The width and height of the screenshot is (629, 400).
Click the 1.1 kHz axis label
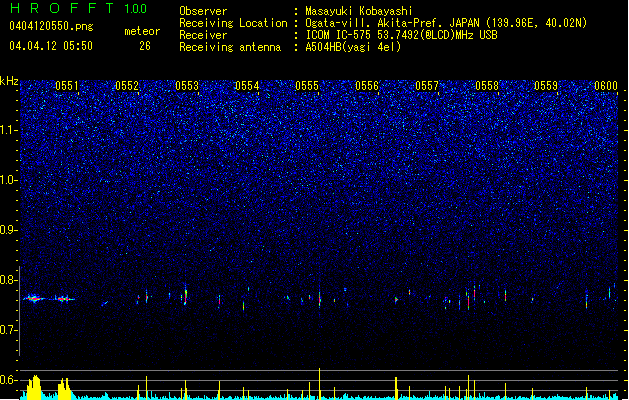pos(8,130)
